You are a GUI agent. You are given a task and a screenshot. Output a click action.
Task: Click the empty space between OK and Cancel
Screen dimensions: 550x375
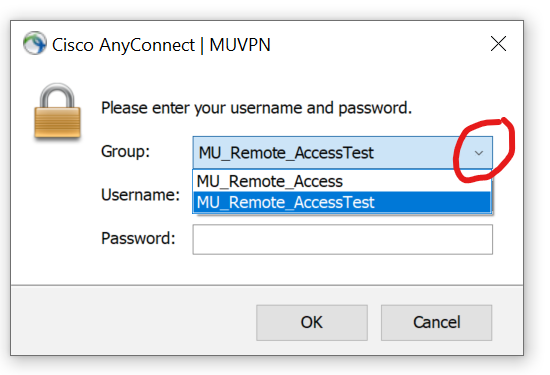pos(374,322)
